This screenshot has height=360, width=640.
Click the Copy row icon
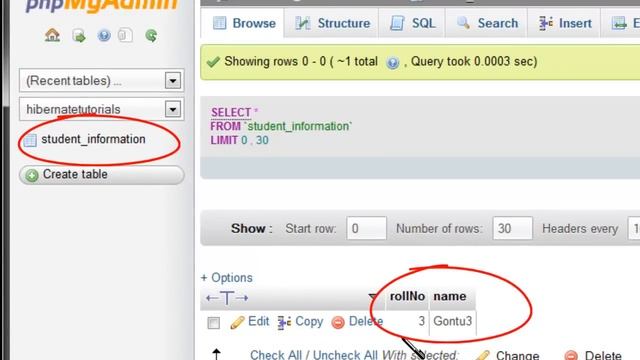pos(284,322)
